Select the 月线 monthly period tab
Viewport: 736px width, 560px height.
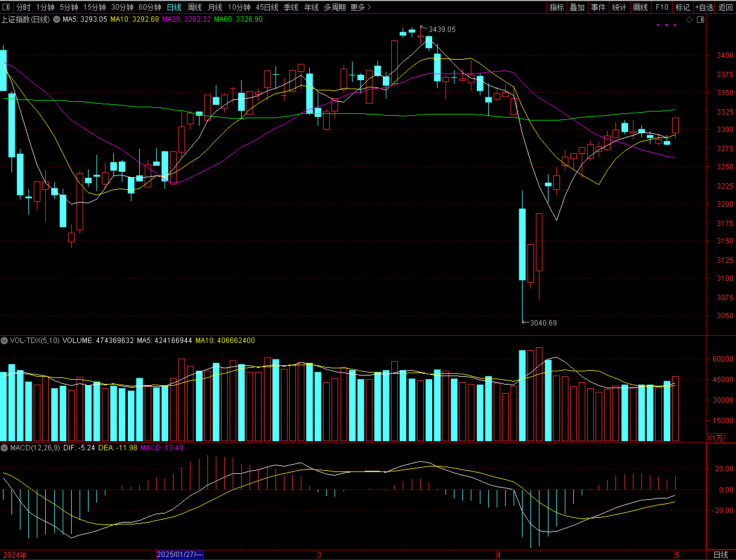(x=215, y=7)
